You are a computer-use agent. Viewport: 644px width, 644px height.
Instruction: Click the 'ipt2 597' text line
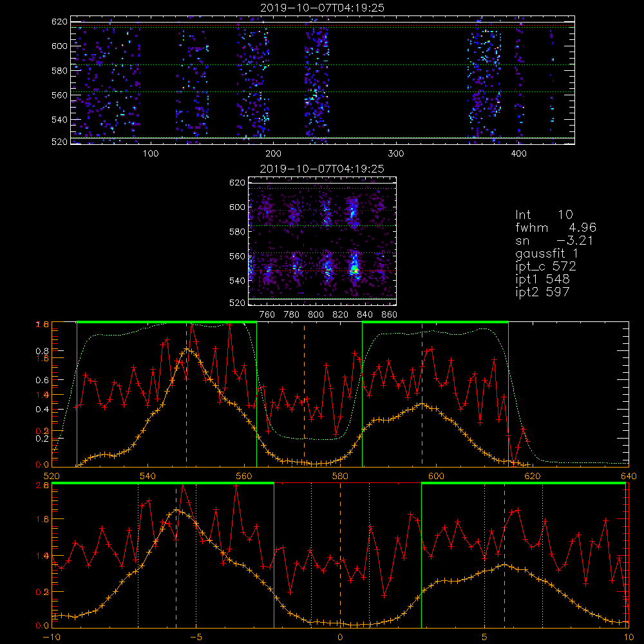click(x=542, y=292)
